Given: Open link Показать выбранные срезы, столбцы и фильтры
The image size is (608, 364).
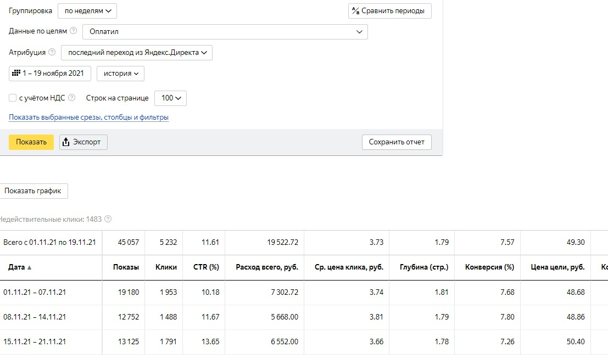Looking at the screenshot, I should (88, 117).
